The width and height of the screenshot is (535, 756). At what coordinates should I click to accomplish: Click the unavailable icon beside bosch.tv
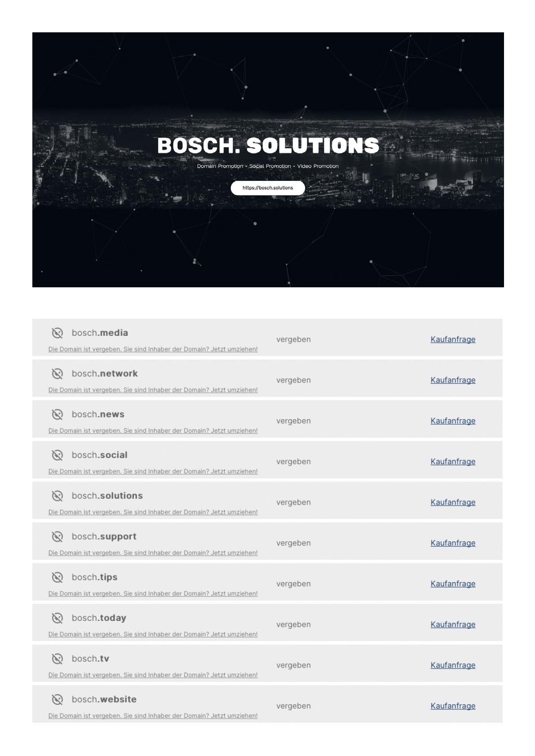coord(57,659)
